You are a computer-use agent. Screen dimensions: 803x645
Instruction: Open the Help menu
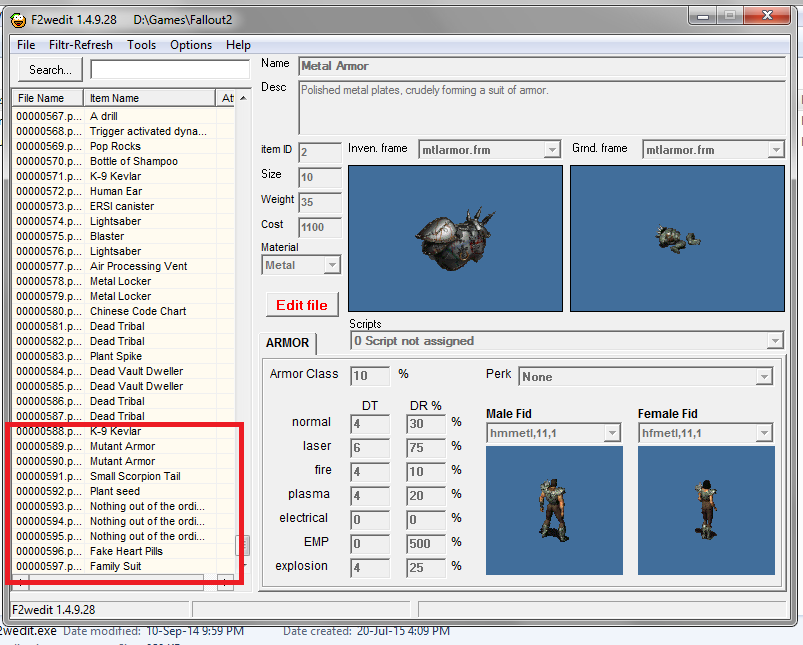click(238, 45)
